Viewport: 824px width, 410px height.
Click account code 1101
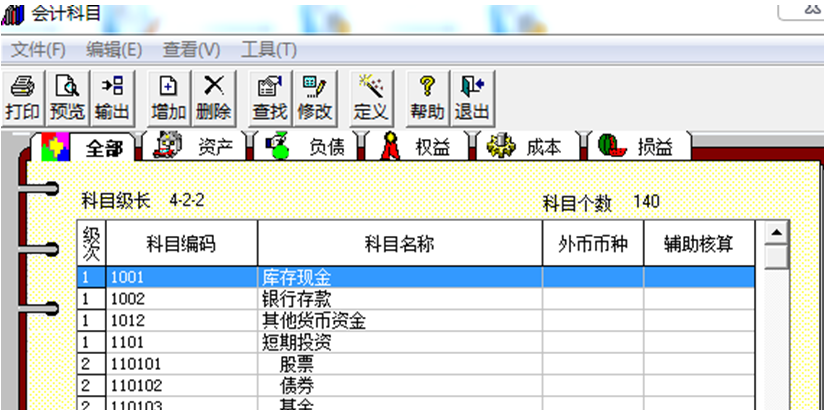[x=127, y=342]
